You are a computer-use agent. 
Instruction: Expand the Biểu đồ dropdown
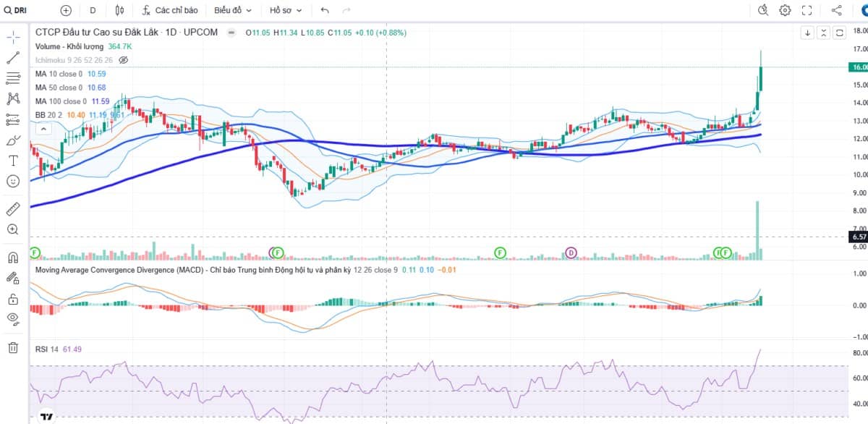[233, 10]
